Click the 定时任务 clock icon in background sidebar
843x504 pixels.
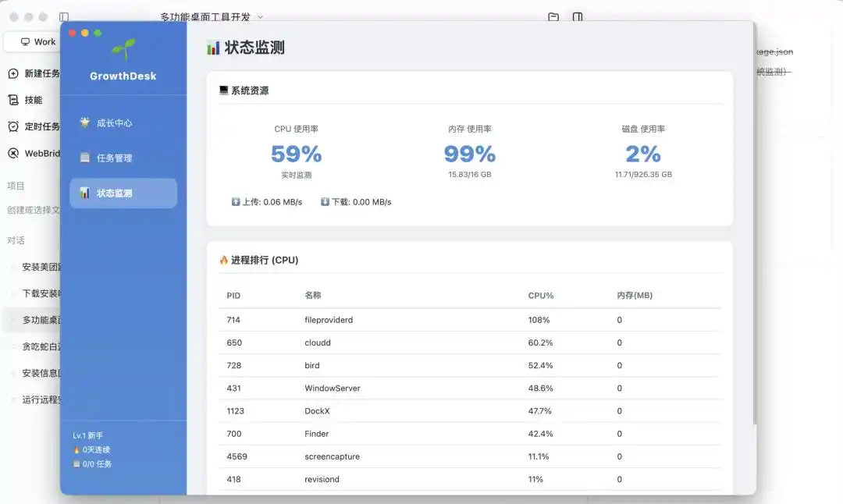pos(13,127)
